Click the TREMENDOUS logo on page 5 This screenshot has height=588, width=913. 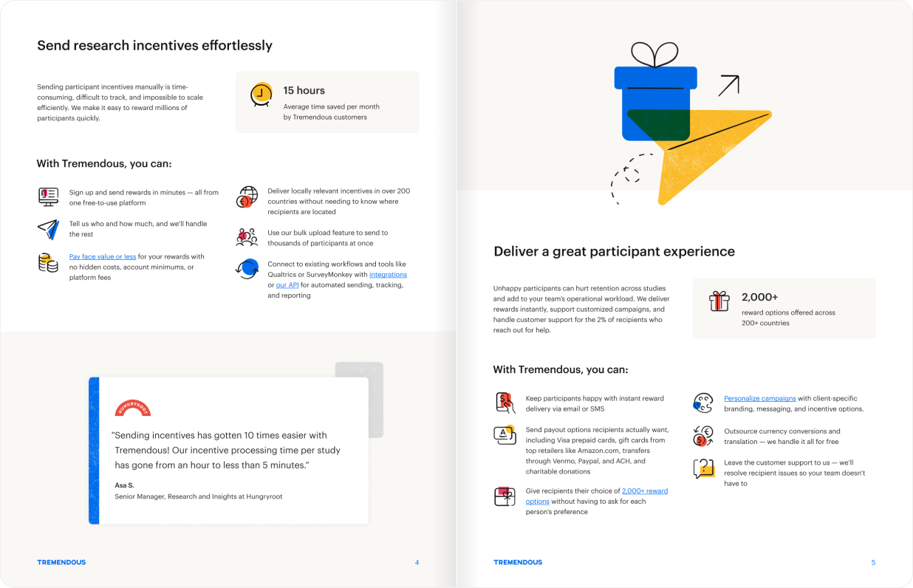518,562
